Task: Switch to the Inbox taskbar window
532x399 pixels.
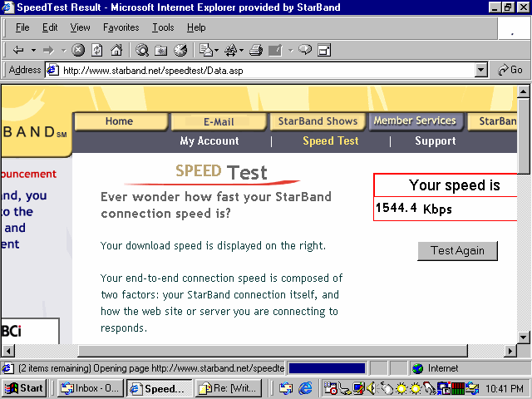Action: click(91, 388)
